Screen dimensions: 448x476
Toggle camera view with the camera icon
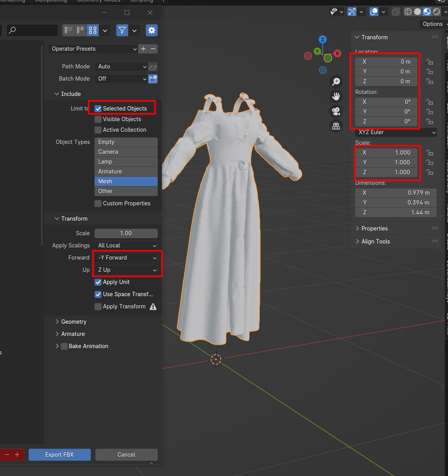pos(336,111)
